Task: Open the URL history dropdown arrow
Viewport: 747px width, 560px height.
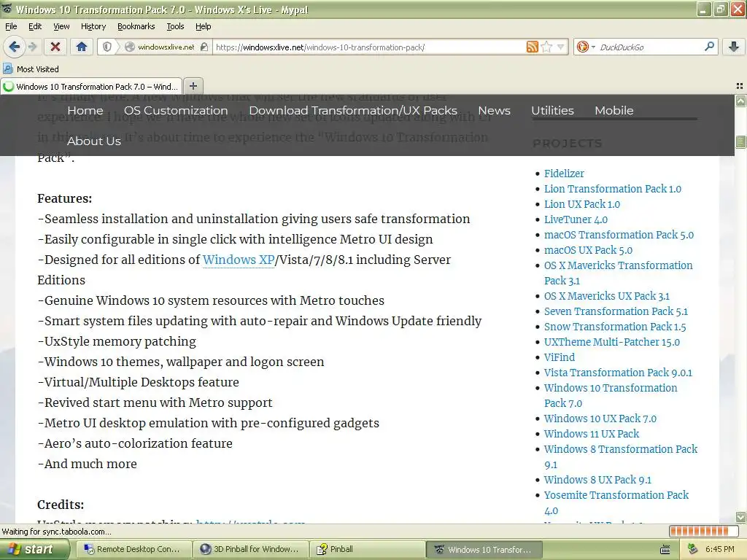Action: (561, 47)
